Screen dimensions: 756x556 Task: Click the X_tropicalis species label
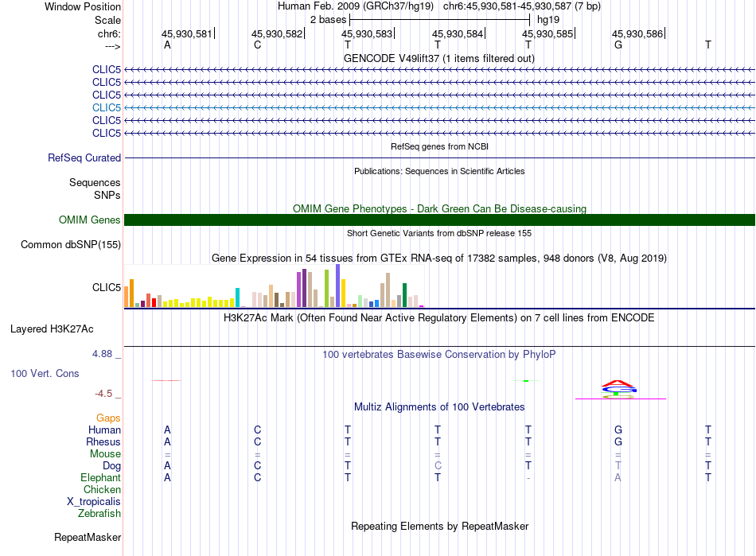(94, 502)
